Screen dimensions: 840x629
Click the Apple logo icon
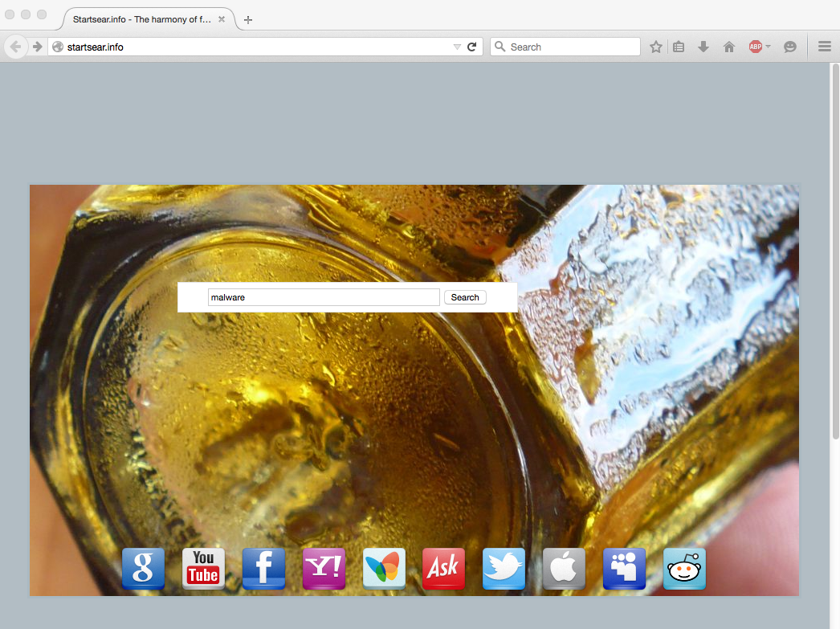coord(564,569)
